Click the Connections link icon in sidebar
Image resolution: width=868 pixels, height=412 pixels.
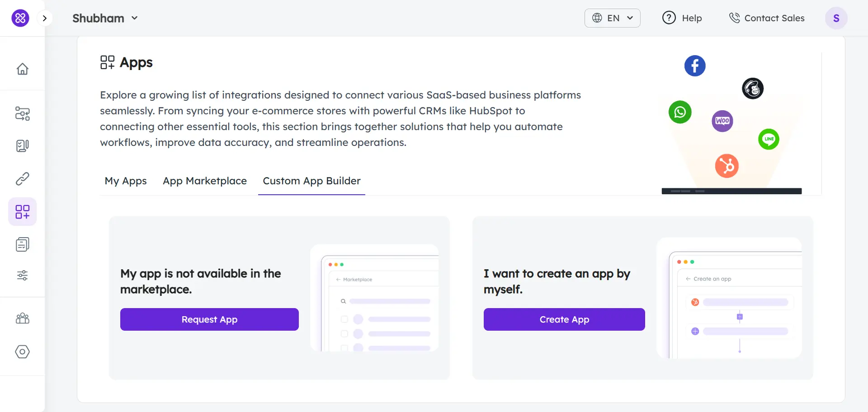[22, 179]
